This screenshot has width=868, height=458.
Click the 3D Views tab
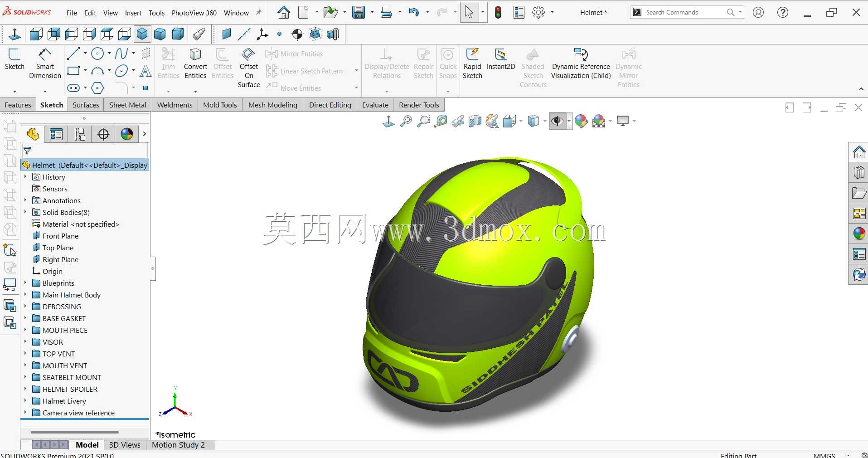click(125, 445)
